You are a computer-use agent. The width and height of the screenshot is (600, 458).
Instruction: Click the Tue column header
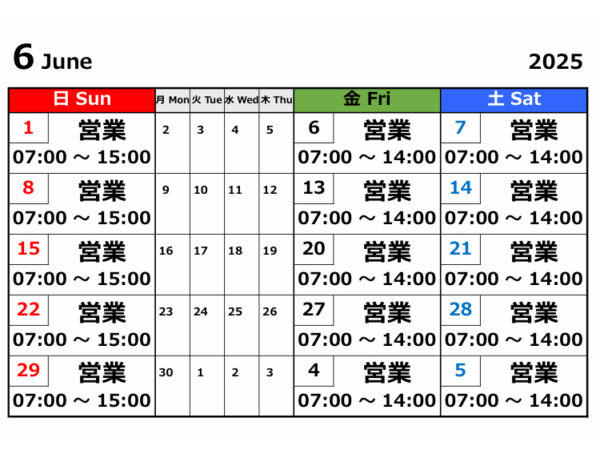tap(207, 100)
